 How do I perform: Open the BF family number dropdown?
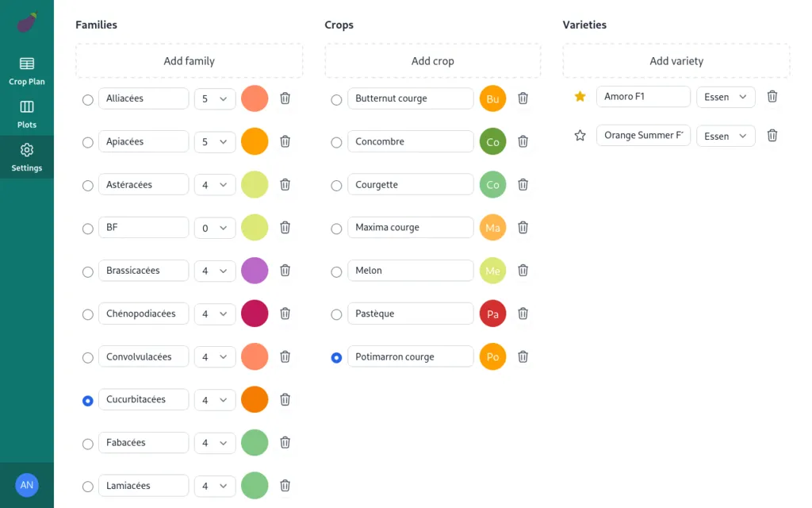215,228
